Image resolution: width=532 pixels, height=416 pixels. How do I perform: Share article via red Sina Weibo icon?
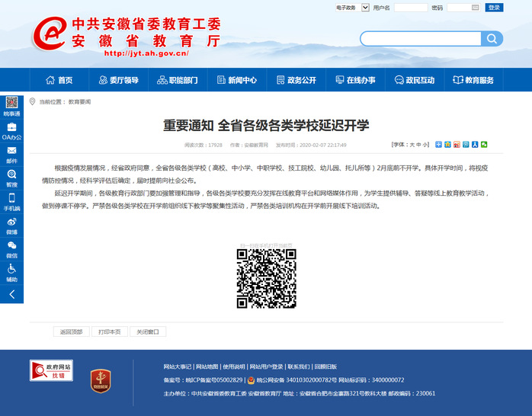pyautogui.click(x=457, y=145)
